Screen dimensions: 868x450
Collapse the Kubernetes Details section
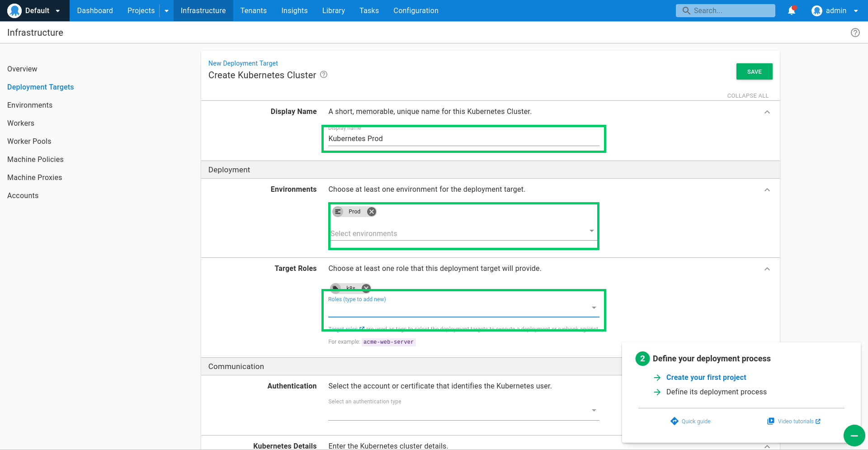[x=767, y=446]
